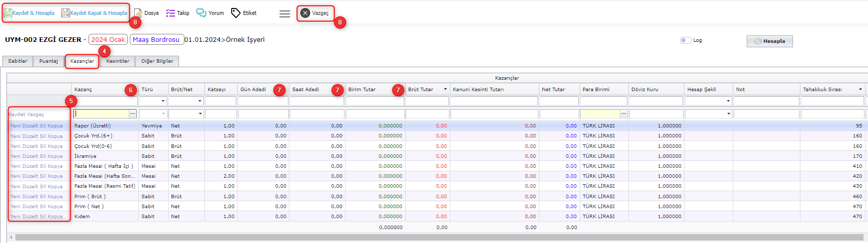The image size is (868, 243).
Task: Select the Kazançlar tab
Action: click(82, 61)
